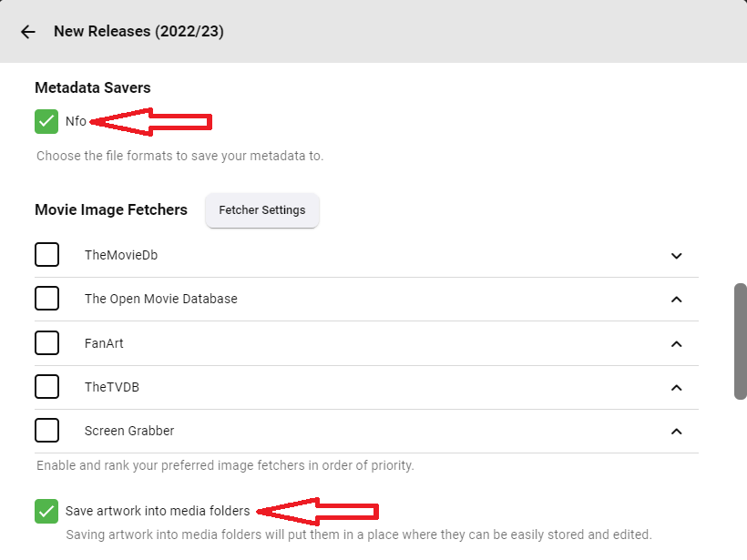Move FanArt up in priority
Viewport: 747px width, 560px height.
coord(676,343)
